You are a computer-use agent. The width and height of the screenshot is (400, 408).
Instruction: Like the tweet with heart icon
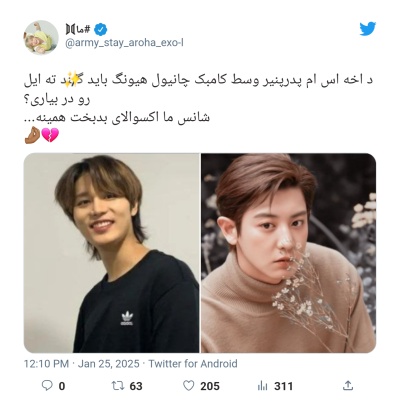coord(189,386)
